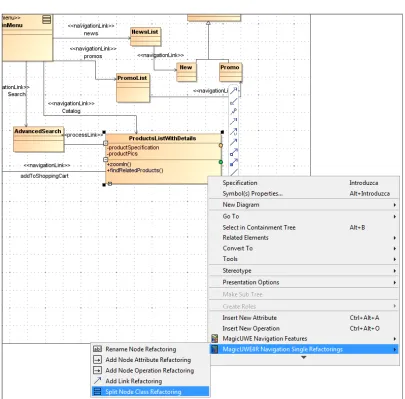Click the Rename Node Refactoring icon

click(x=97, y=349)
